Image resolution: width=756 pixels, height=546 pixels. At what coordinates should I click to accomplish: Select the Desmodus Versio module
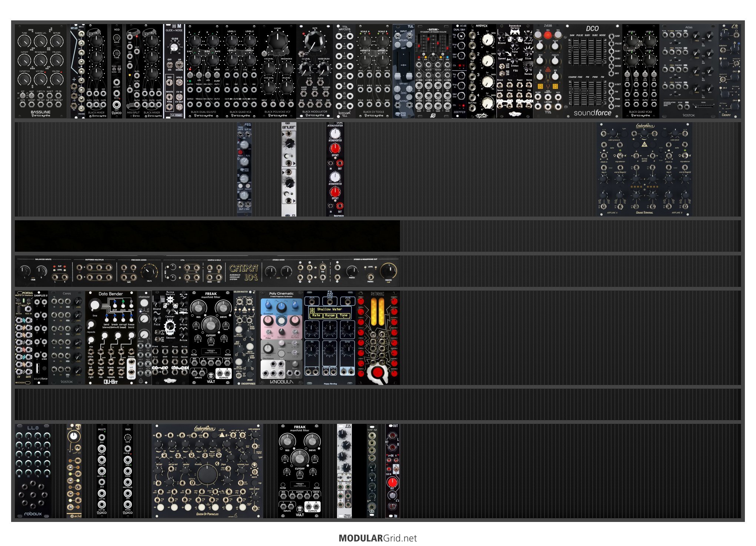pos(515,71)
